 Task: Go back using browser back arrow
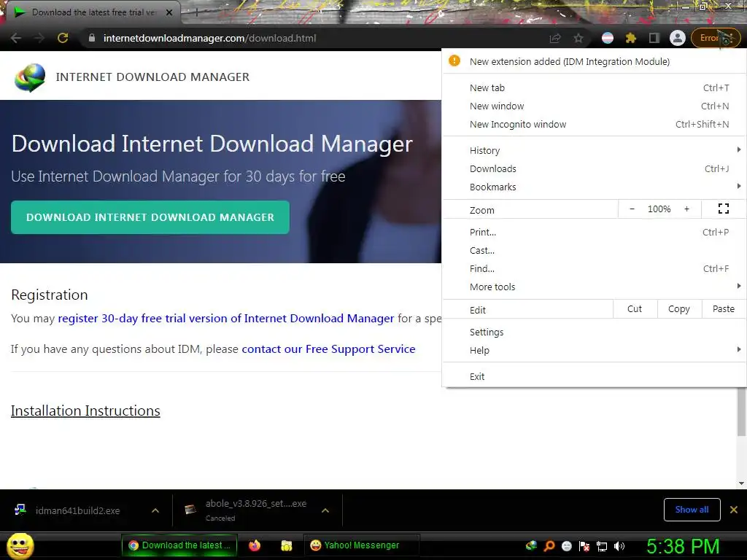[16, 38]
